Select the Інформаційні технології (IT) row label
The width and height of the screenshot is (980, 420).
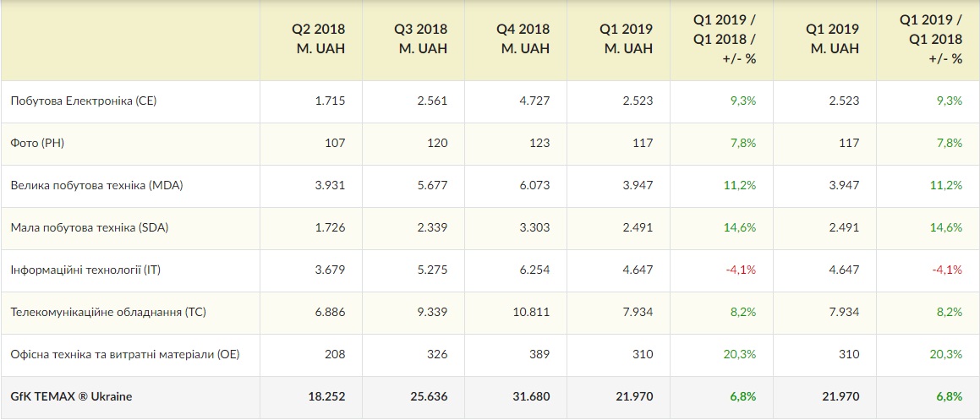click(85, 270)
